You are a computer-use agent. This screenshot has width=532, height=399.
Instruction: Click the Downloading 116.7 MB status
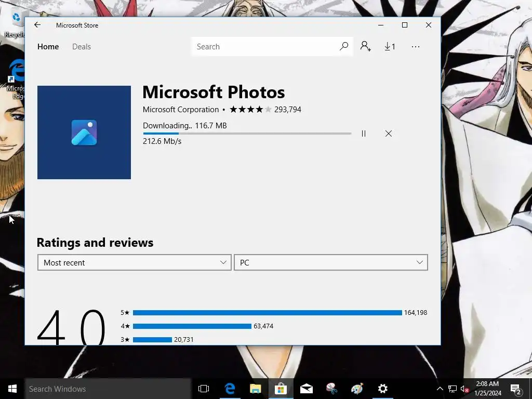(184, 126)
